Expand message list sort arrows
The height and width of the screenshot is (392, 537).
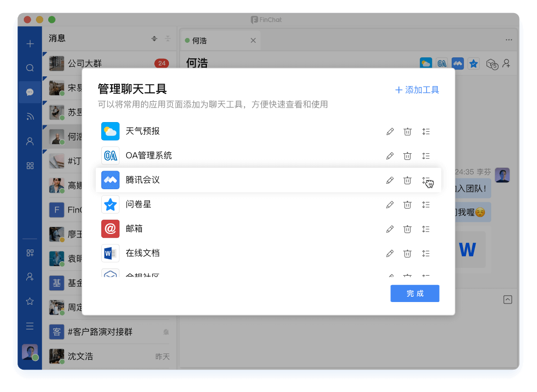(x=154, y=39)
